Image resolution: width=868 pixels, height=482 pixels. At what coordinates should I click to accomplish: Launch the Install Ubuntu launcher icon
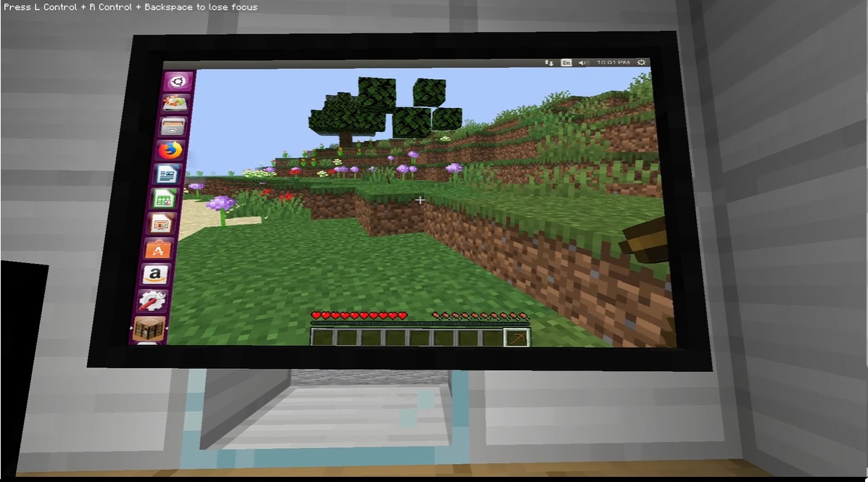tap(175, 104)
